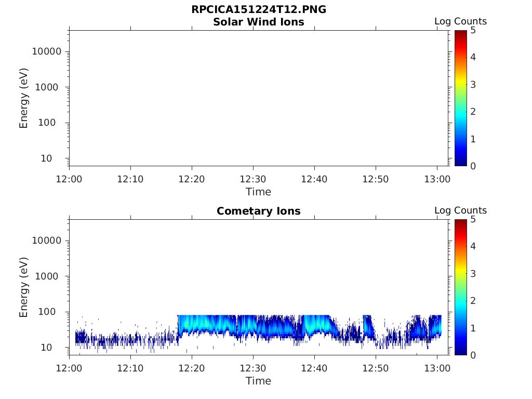The image size is (532, 399).
Task: Select the 1000 energy tick on Solar Wind plot
Action: [x=47, y=87]
